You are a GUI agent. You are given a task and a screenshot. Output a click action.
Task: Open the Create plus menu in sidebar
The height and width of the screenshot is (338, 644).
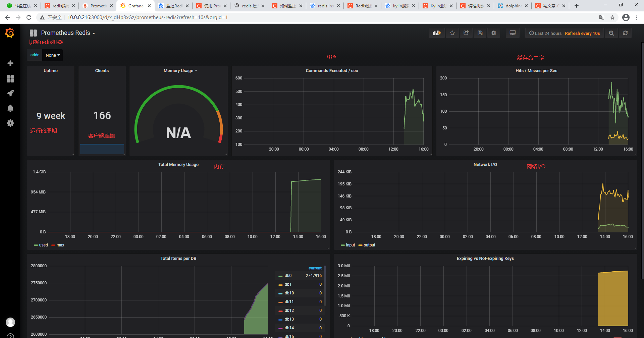pyautogui.click(x=10, y=63)
